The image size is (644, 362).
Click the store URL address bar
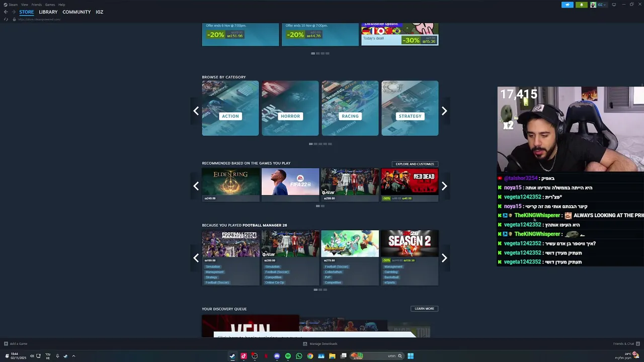point(39,19)
